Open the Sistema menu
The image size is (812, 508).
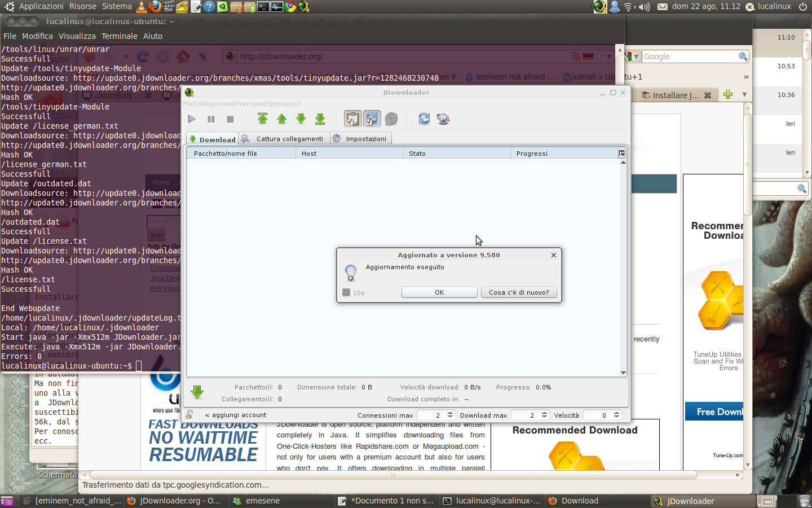click(117, 6)
